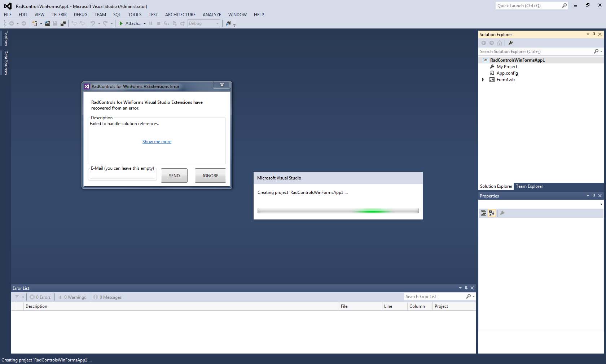Click the E-Mail input field

123,175
